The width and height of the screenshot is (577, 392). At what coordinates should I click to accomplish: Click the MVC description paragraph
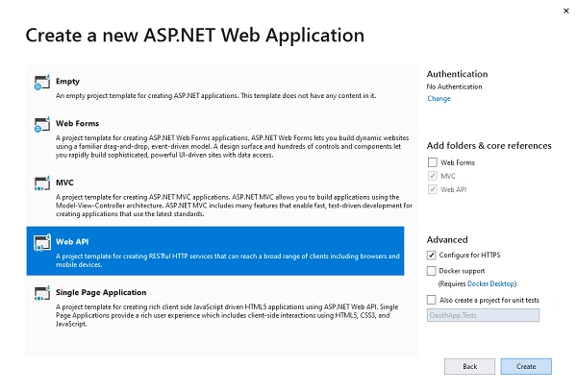[234, 206]
